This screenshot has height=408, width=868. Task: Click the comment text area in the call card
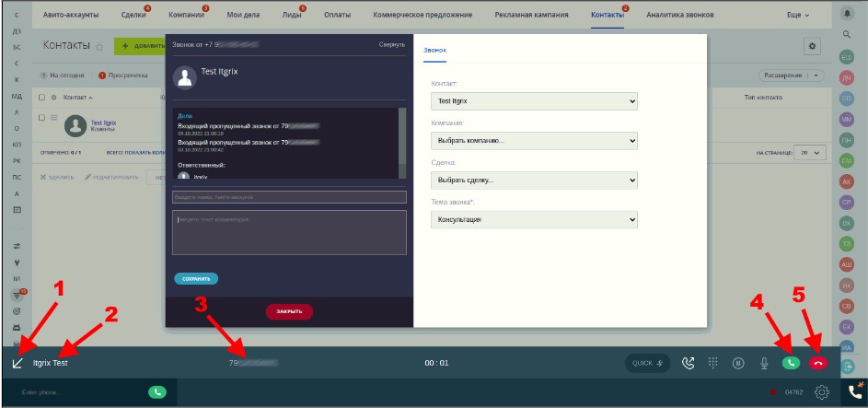click(x=290, y=232)
